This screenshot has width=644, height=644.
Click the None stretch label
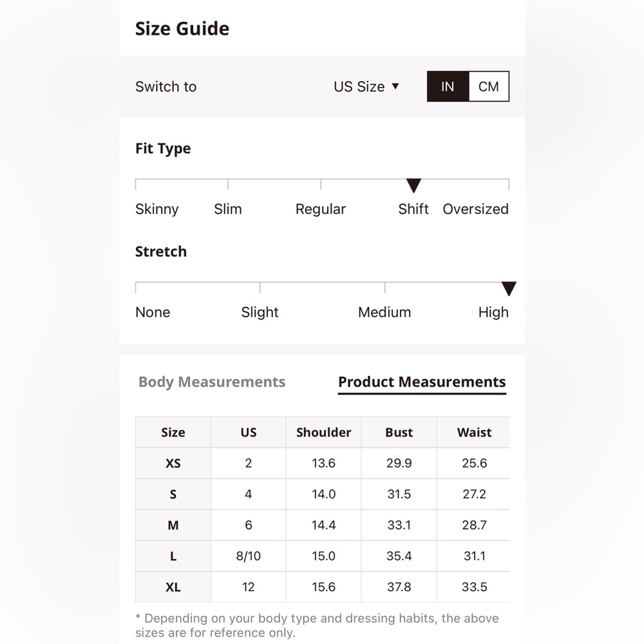tap(153, 312)
